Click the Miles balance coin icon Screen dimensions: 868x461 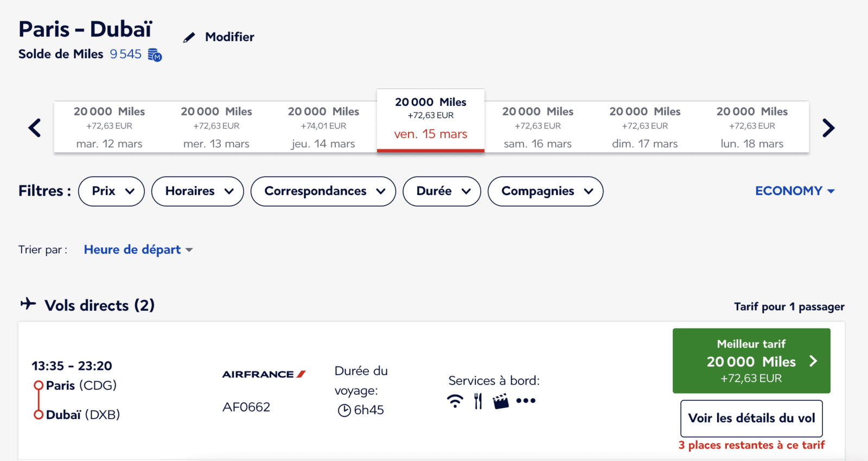155,55
